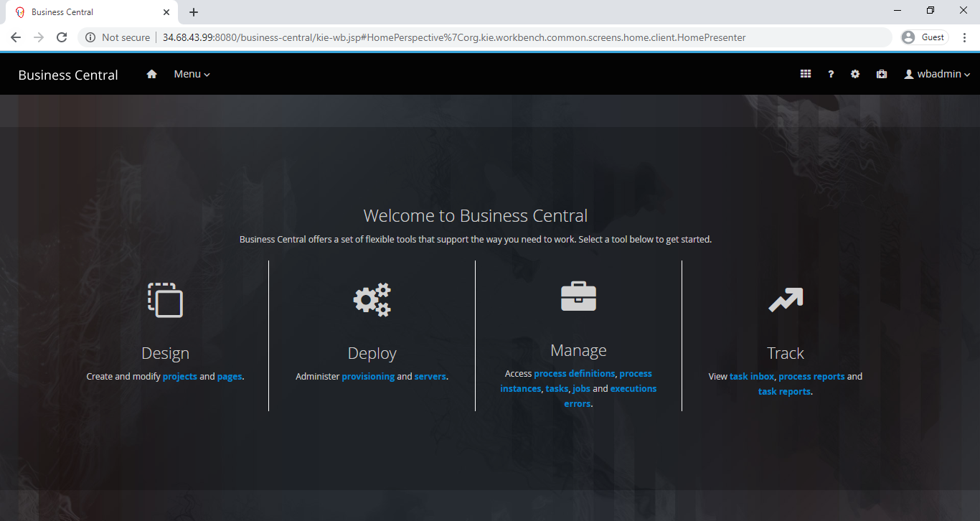Open the wbadmin user dropdown
This screenshot has height=521, width=980.
937,74
